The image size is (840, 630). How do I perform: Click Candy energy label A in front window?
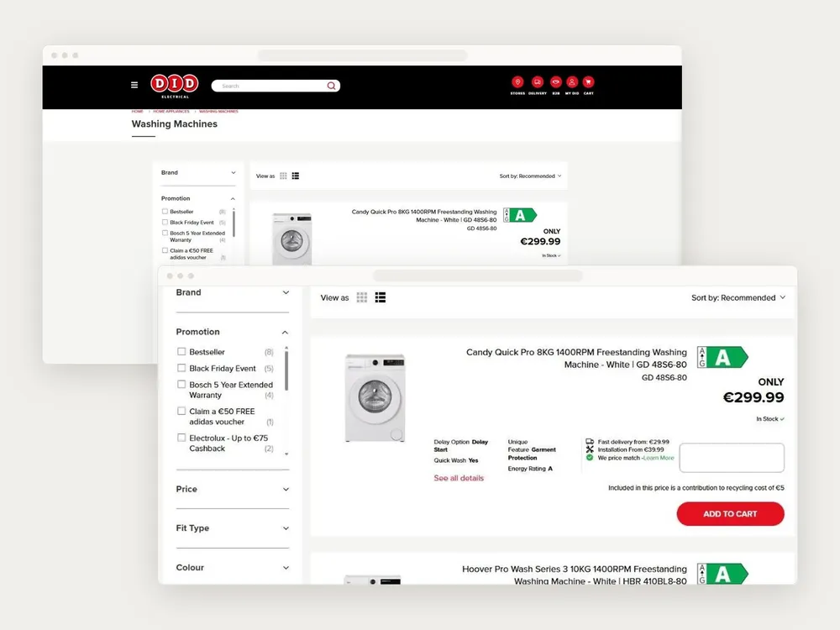tap(722, 357)
